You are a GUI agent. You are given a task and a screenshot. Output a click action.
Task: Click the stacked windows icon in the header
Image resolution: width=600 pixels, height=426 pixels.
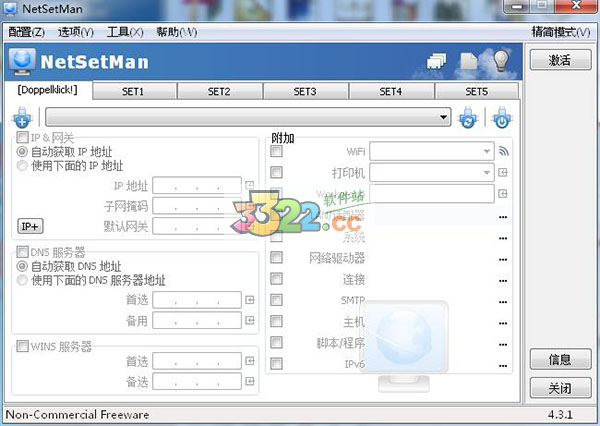(436, 62)
